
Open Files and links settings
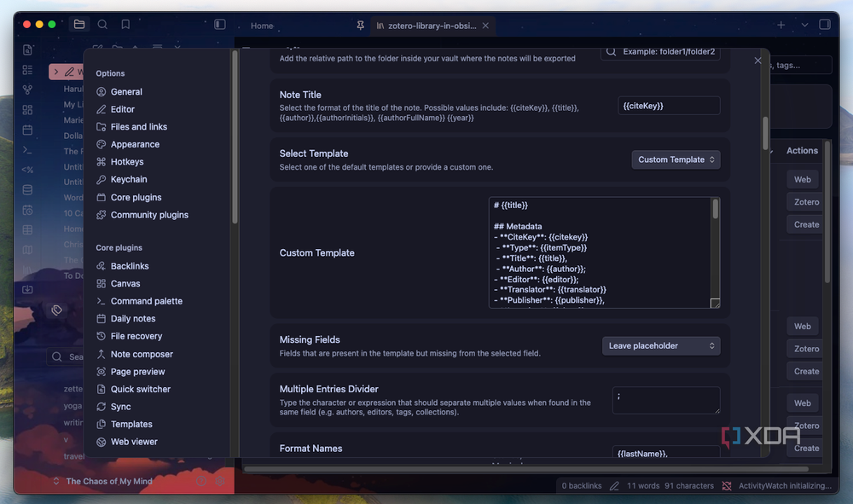139,127
